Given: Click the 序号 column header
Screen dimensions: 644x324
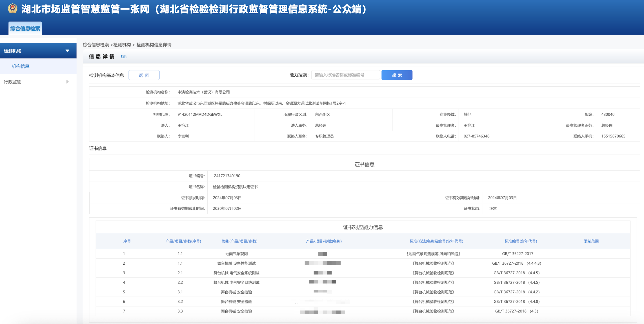Looking at the screenshot, I should click(127, 241).
